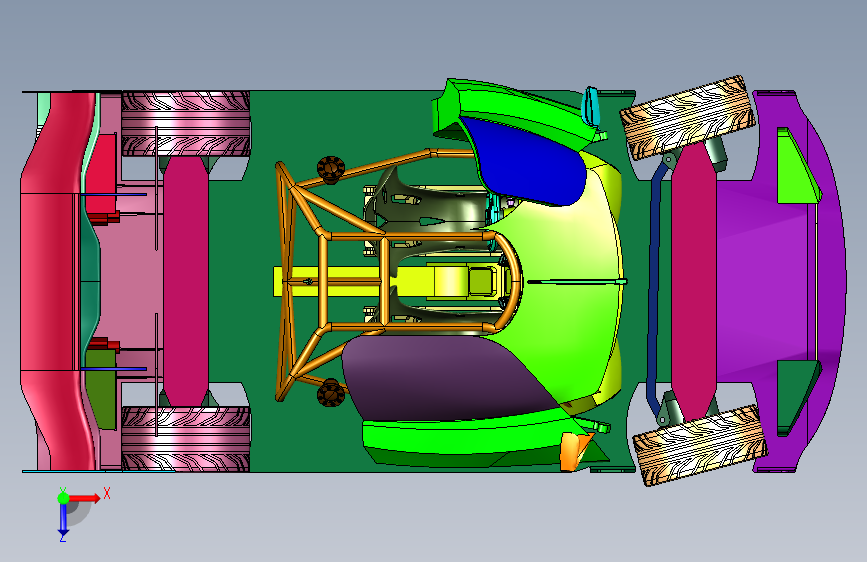
Task: Click the blue Z axis arrow of triad
Action: (63, 519)
